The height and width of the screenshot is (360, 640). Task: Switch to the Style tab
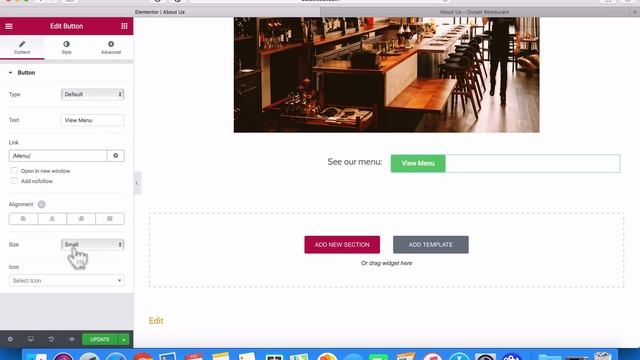[67, 47]
